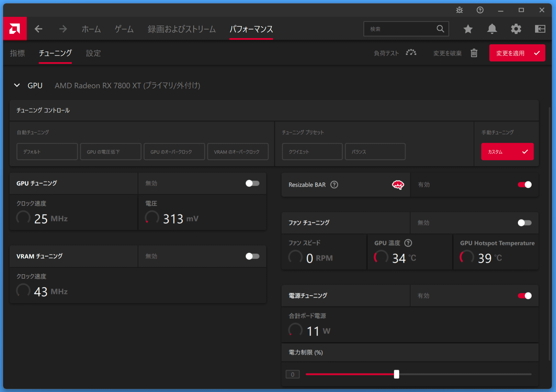Image resolution: width=556 pixels, height=392 pixels.
Task: Click the AMD logo home icon
Action: (x=15, y=29)
